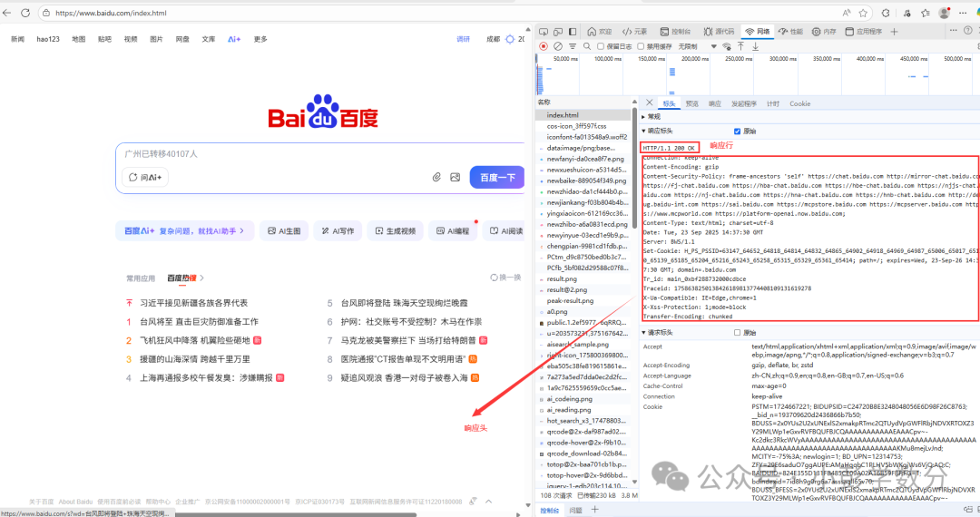Click the 换一换 refresh hot list link
The height and width of the screenshot is (517, 980).
(505, 278)
